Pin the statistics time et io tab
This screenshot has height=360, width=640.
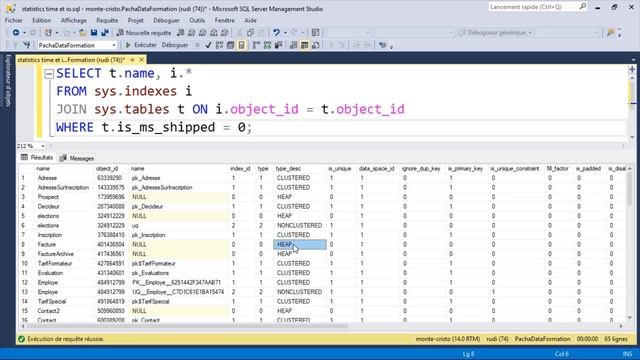tap(132, 60)
